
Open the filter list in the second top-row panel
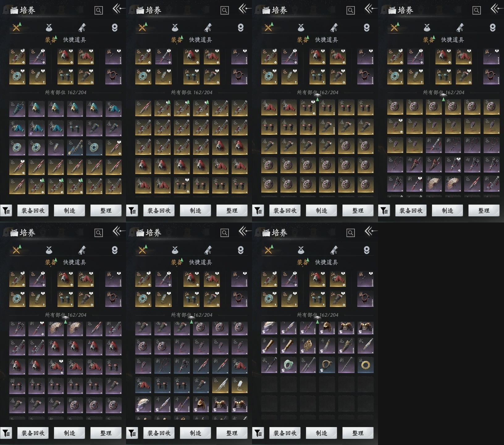click(132, 211)
